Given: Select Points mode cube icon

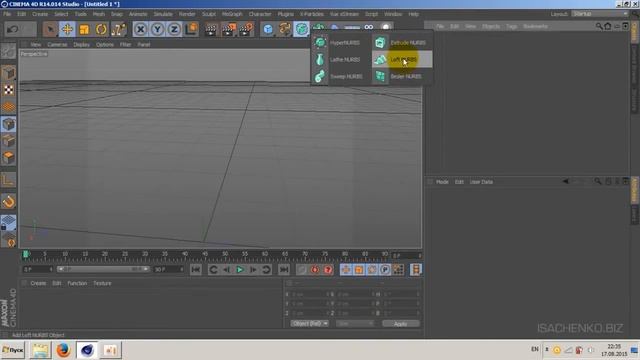Looking at the screenshot, I should coord(9,124).
